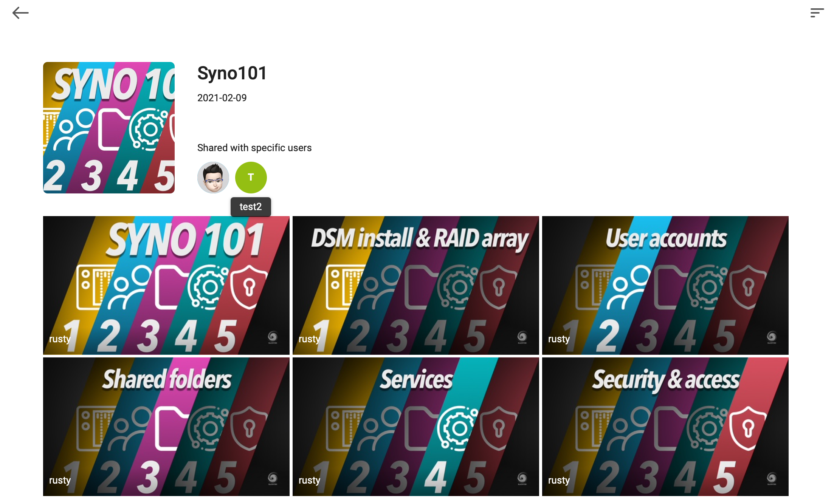Open the SYNO 101 thumbnail
Image resolution: width=834 pixels, height=504 pixels.
coord(166,285)
